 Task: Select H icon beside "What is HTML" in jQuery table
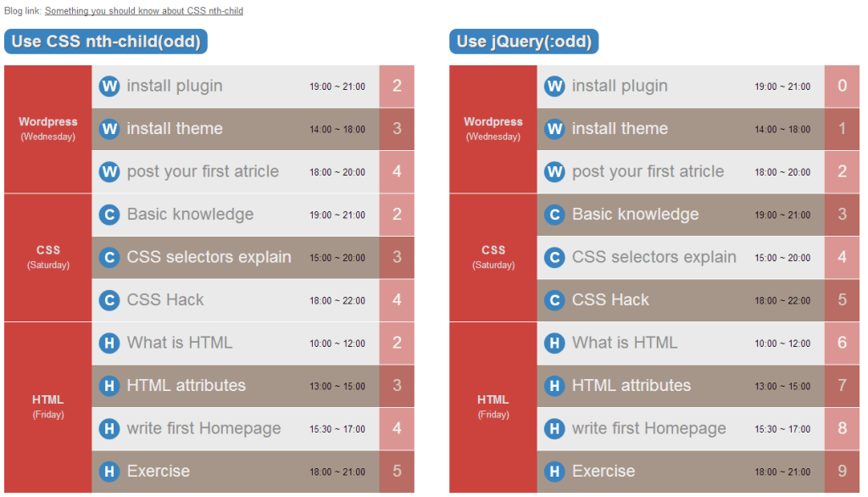pyautogui.click(x=554, y=343)
